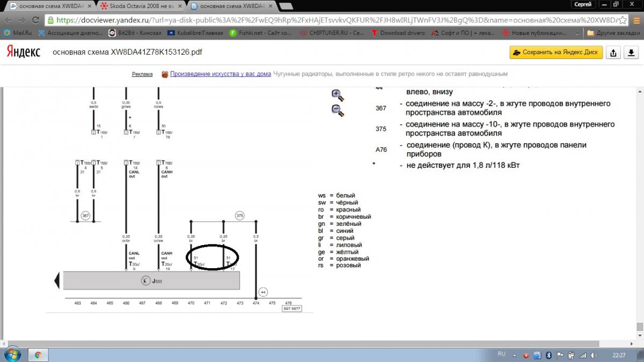Open the network signal tray icon
The height and width of the screenshot is (362, 644).
click(x=582, y=355)
